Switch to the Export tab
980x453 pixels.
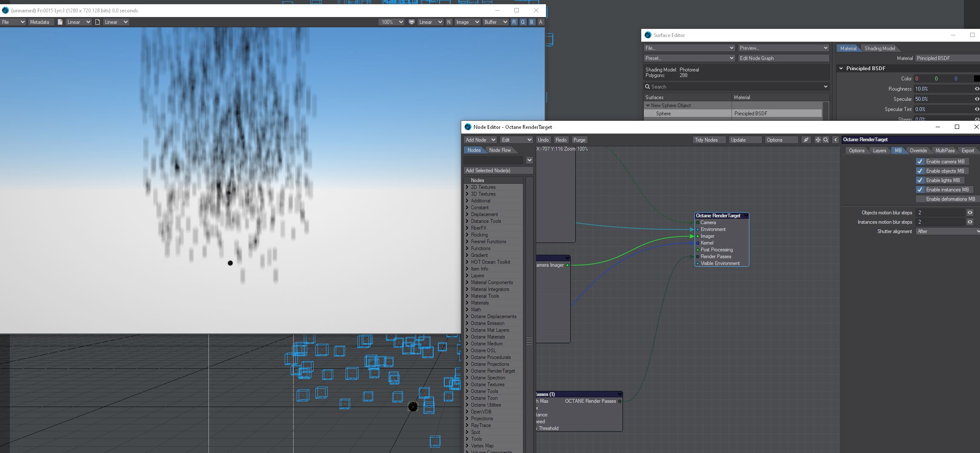point(968,151)
